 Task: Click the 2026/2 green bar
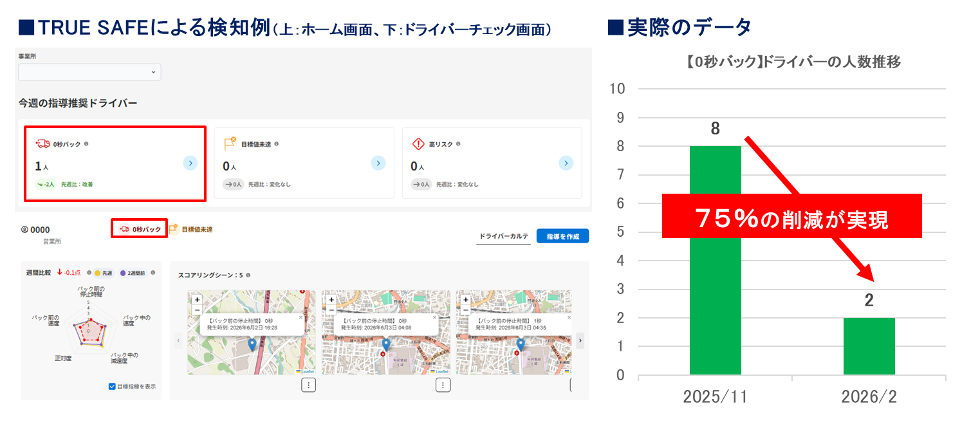[869, 346]
